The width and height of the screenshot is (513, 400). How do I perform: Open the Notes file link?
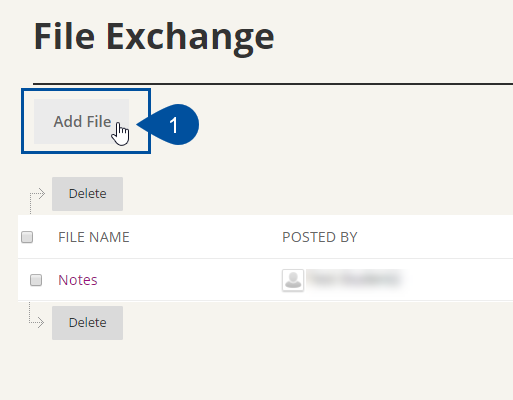coord(78,280)
